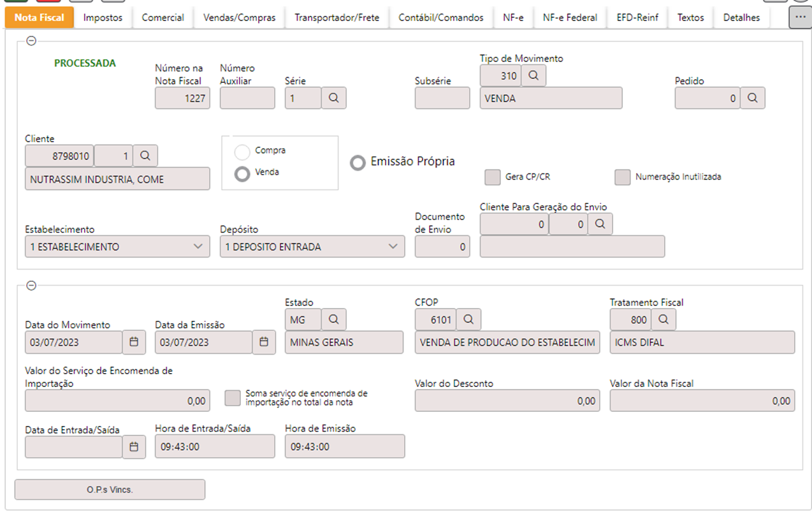The image size is (812, 512).
Task: Click the search icon next to Série
Action: click(333, 98)
